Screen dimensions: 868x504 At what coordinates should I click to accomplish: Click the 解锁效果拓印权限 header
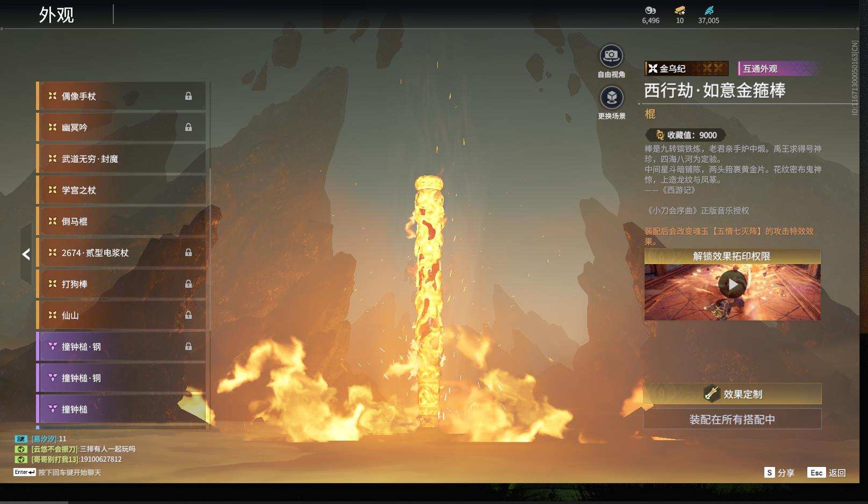[732, 256]
